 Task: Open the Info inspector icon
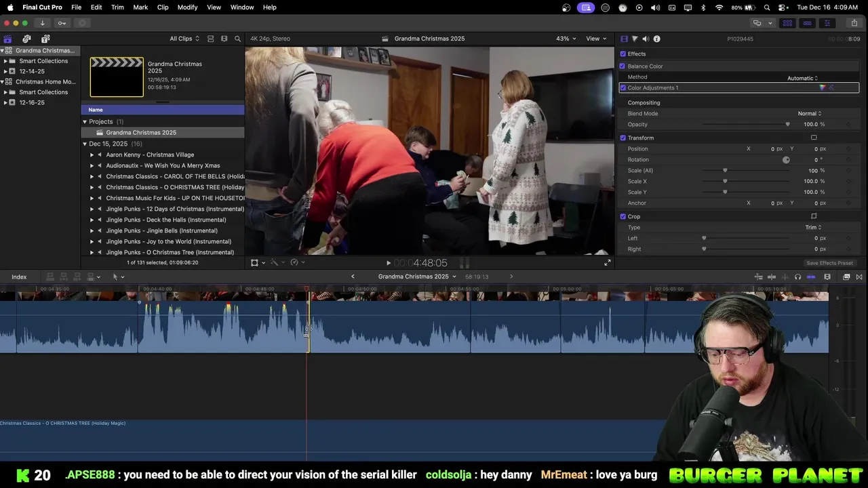(656, 39)
